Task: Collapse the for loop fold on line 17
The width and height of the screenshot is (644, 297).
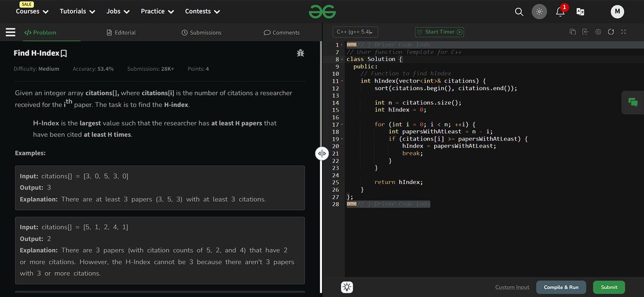Action: (x=342, y=124)
